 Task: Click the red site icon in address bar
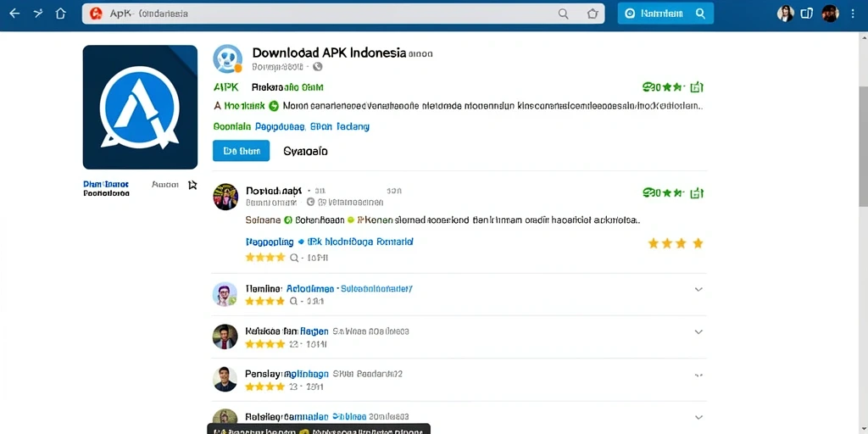point(96,14)
